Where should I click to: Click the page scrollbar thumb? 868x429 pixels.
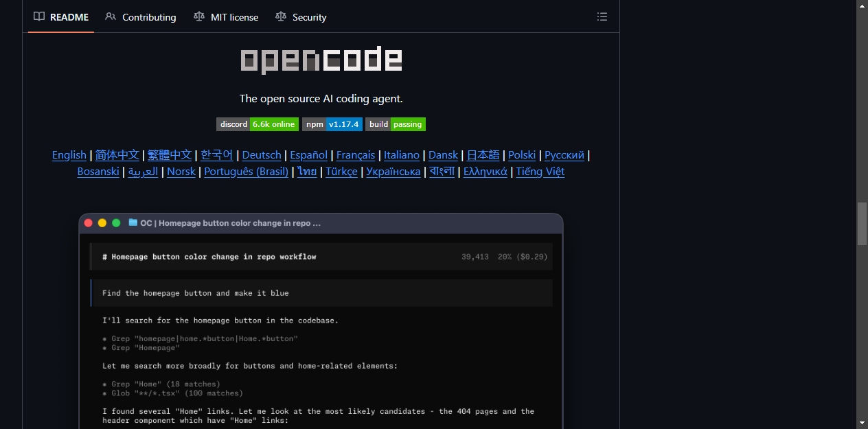863,224
